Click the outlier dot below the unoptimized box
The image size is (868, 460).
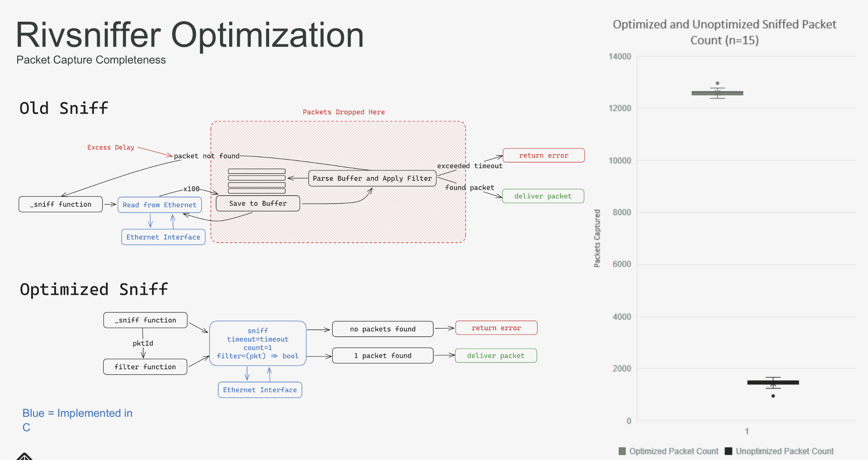click(773, 396)
